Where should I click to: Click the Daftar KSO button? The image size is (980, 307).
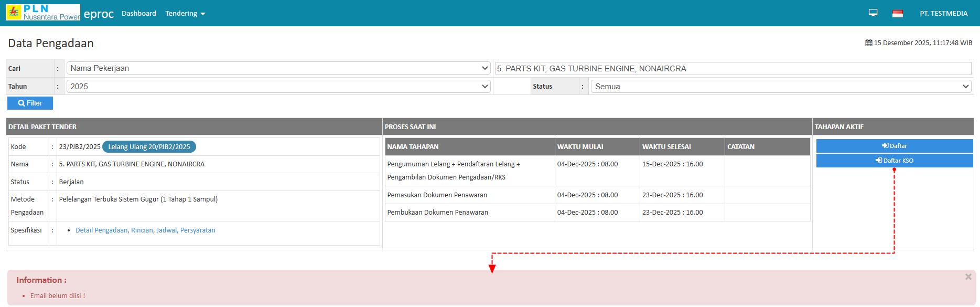(894, 161)
